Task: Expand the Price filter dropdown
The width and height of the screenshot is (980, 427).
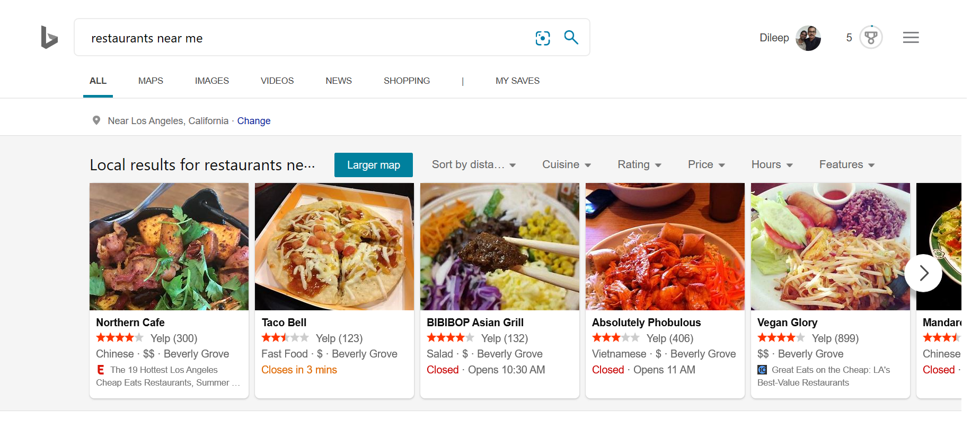Action: tap(705, 164)
